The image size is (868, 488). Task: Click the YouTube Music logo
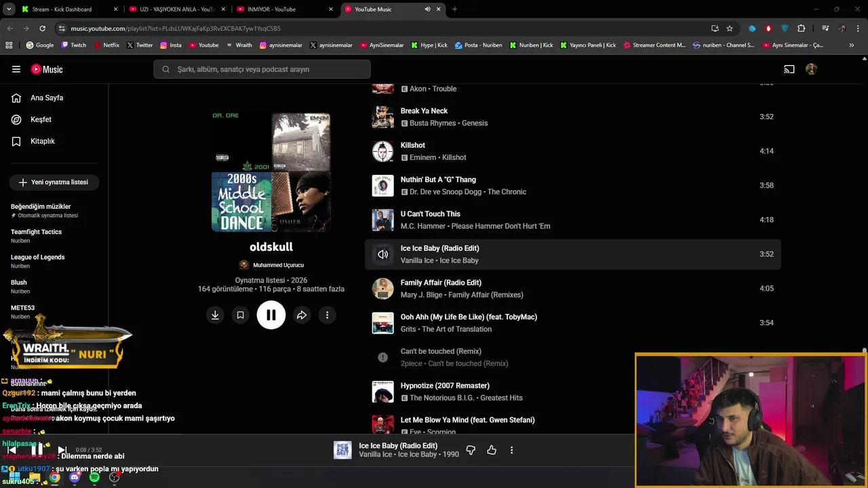click(47, 69)
